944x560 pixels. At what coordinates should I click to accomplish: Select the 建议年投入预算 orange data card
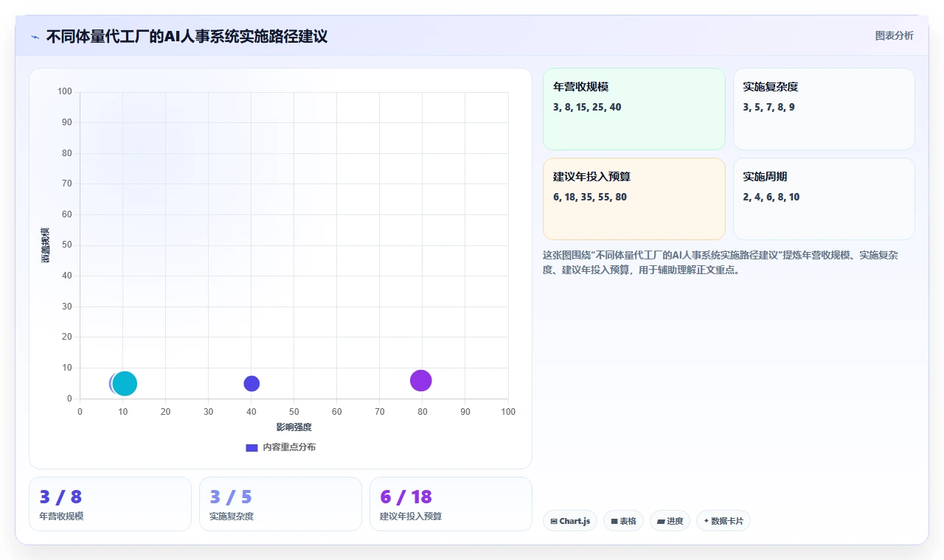(634, 199)
